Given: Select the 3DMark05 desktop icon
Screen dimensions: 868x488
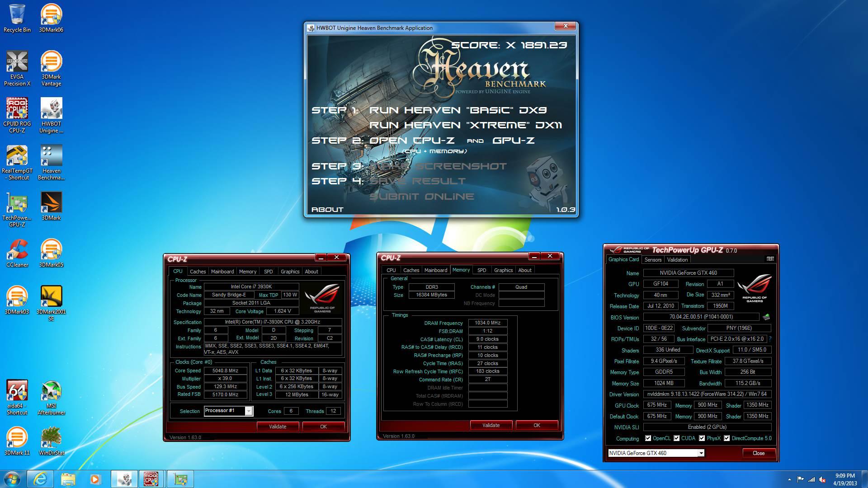Looking at the screenshot, I should pyautogui.click(x=51, y=253).
